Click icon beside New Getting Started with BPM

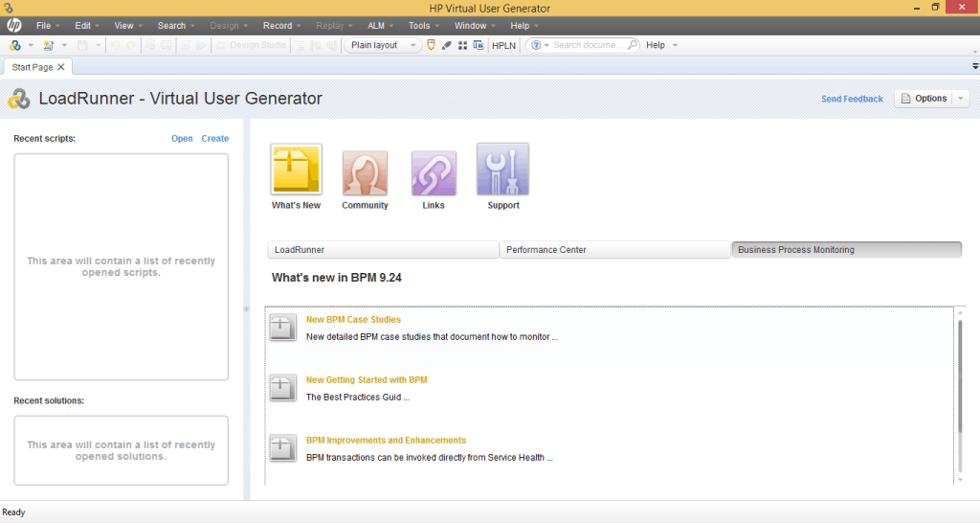[x=282, y=389]
